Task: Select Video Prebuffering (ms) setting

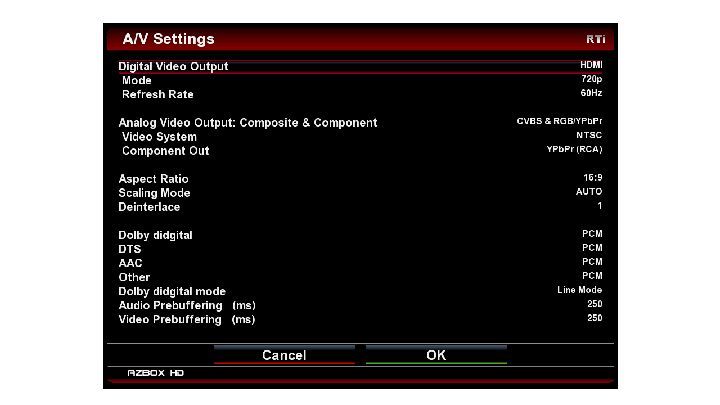Action: [186, 320]
